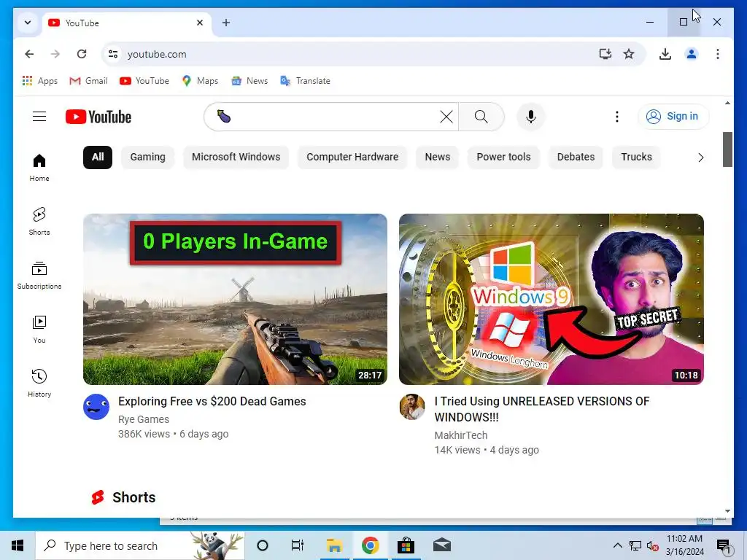Screen dimensions: 747x560
Task: Clear the search box with the X icon
Action: [446, 117]
